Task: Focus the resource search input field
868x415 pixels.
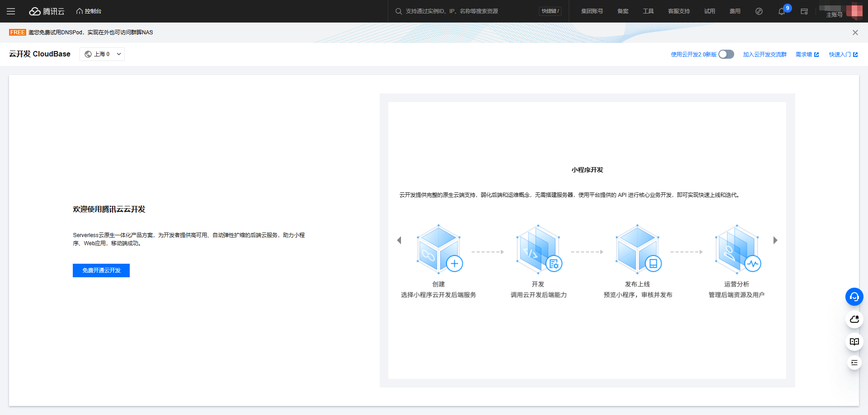Action: (x=469, y=11)
